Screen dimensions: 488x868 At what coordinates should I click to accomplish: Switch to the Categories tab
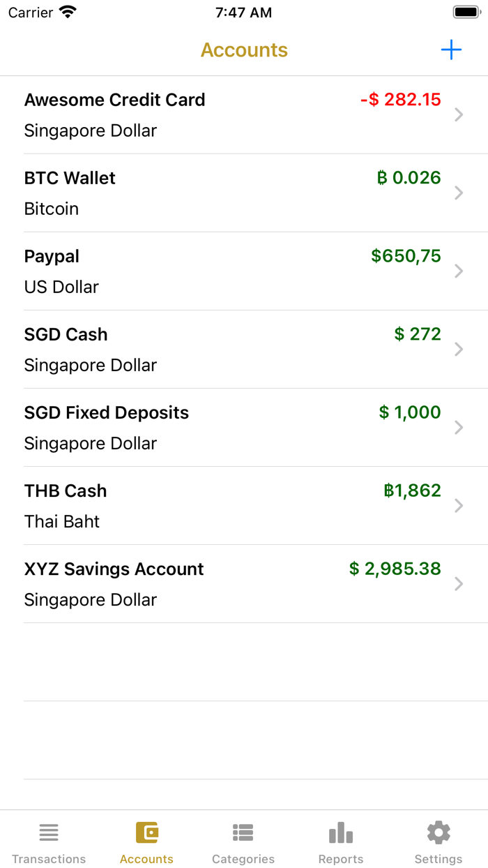(x=243, y=841)
